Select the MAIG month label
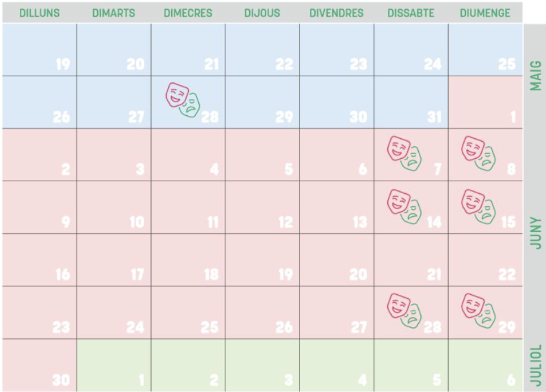 pyautogui.click(x=535, y=76)
